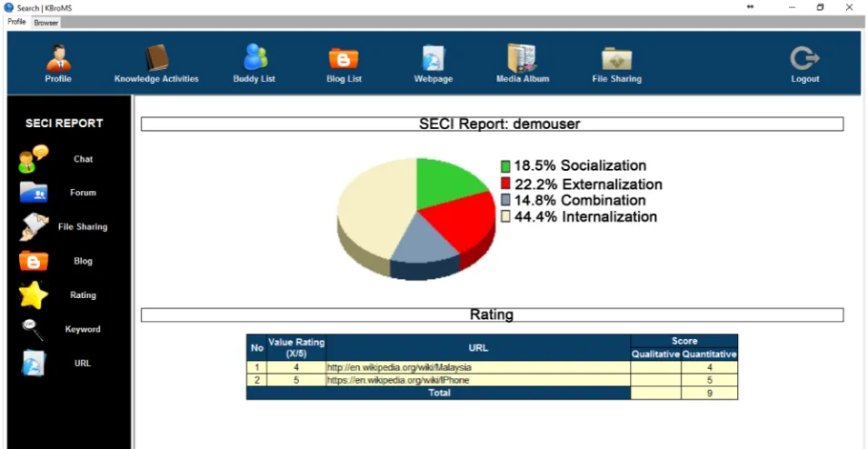
Task: Open the Buddy List icon
Action: [254, 57]
